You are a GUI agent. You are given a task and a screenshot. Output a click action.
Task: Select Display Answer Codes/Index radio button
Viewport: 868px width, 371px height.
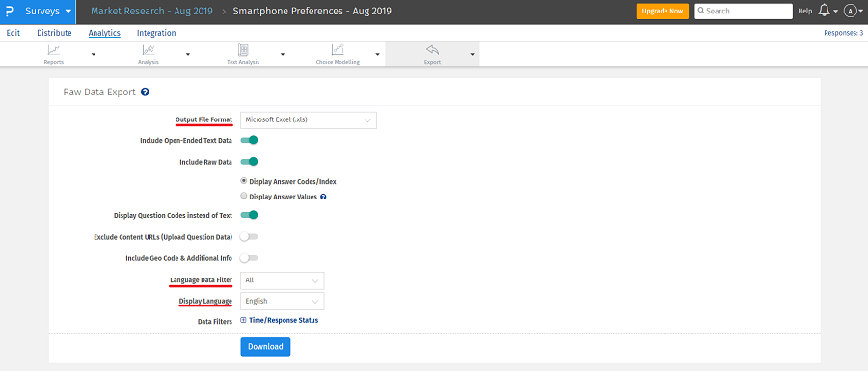(x=244, y=181)
